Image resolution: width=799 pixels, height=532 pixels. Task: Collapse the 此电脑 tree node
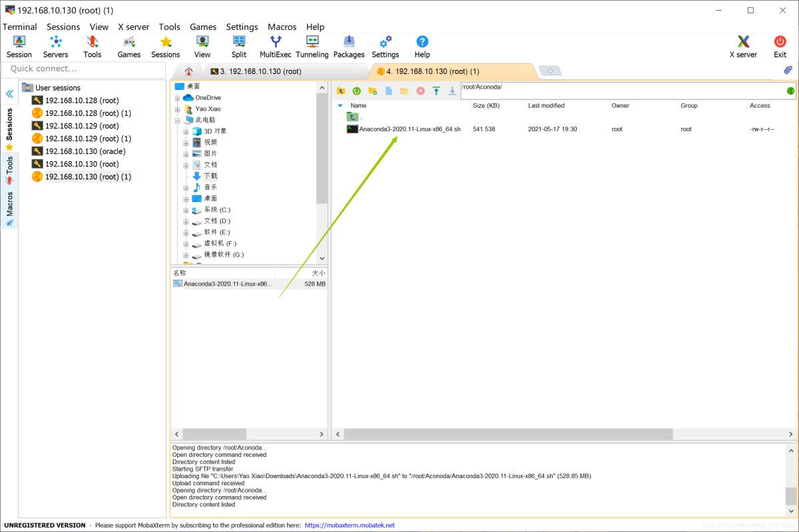(x=177, y=119)
